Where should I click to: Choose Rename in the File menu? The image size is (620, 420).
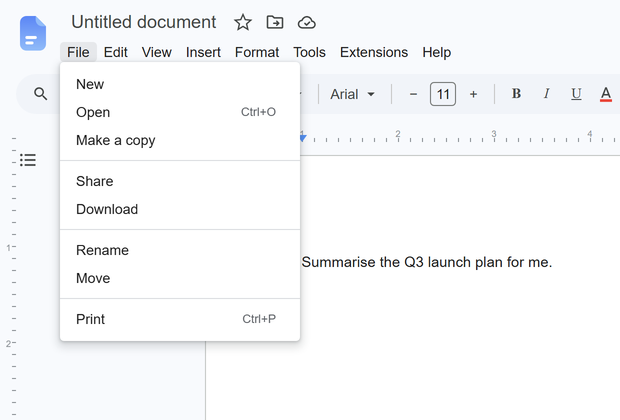click(180, 250)
